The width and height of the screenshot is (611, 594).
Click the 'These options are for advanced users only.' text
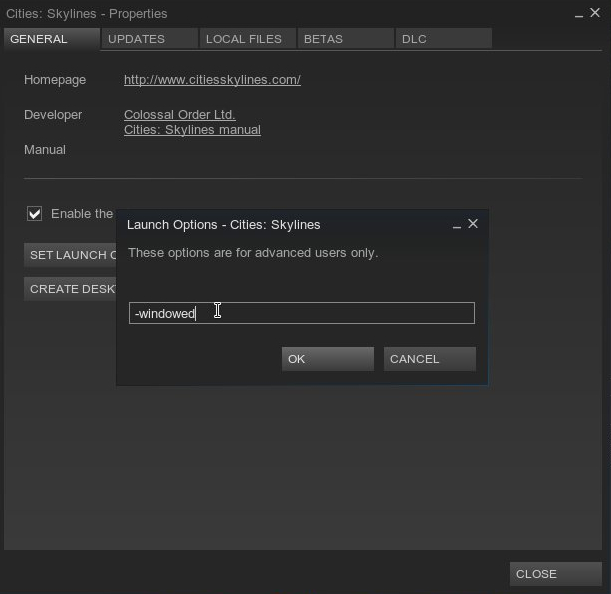click(253, 253)
